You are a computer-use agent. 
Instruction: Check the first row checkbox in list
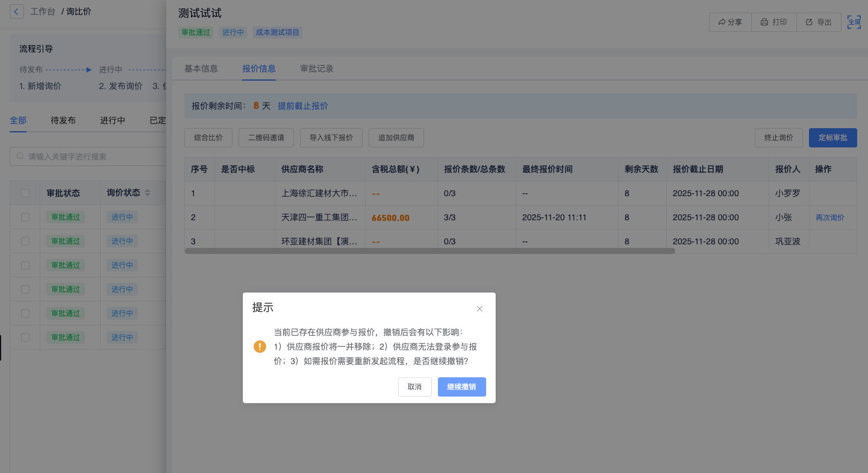point(25,217)
